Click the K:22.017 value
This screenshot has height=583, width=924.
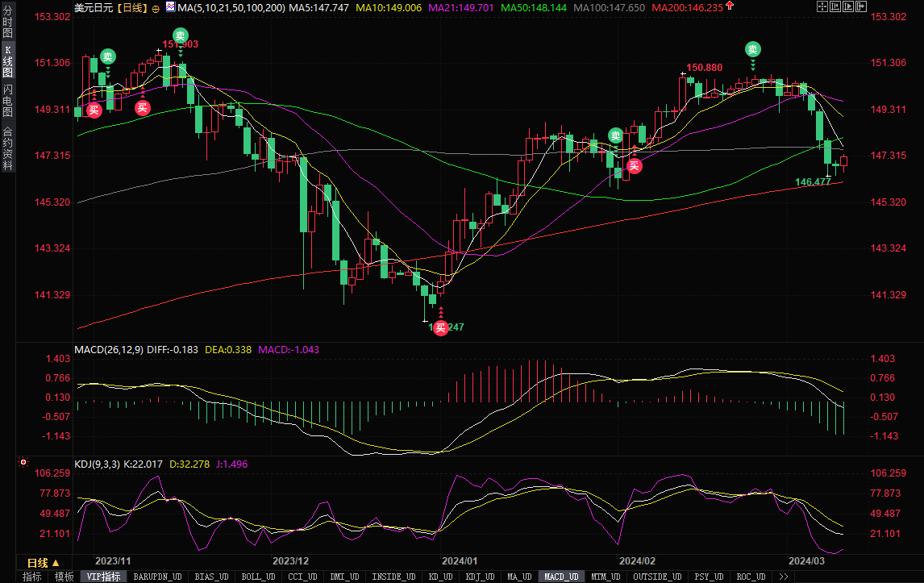click(x=144, y=464)
